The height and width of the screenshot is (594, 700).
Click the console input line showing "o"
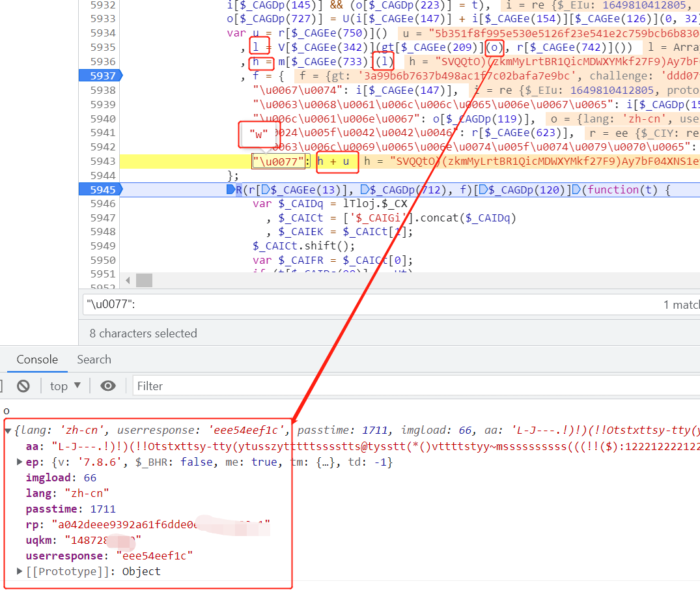click(x=7, y=412)
